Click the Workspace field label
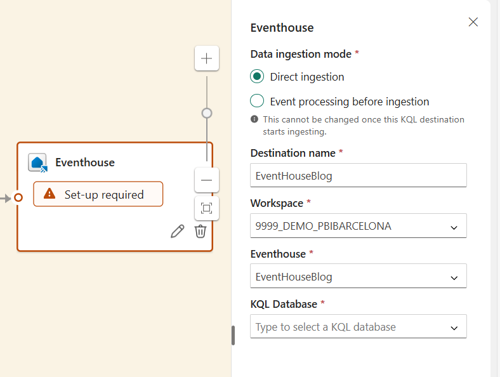The height and width of the screenshot is (377, 500). click(x=277, y=203)
